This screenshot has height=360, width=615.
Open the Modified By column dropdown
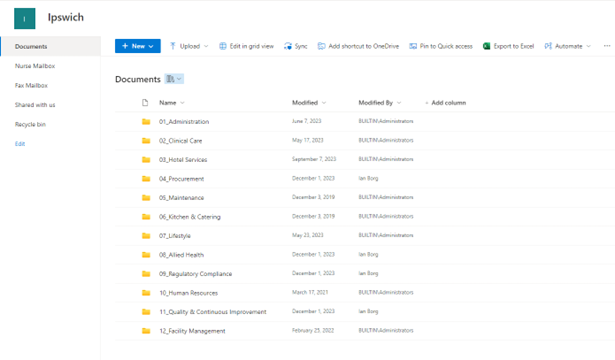point(399,103)
